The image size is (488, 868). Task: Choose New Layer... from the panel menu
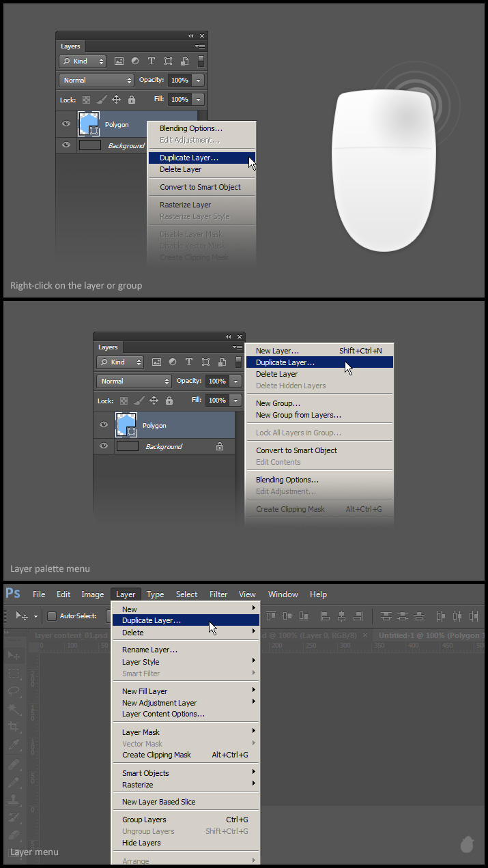(x=277, y=351)
